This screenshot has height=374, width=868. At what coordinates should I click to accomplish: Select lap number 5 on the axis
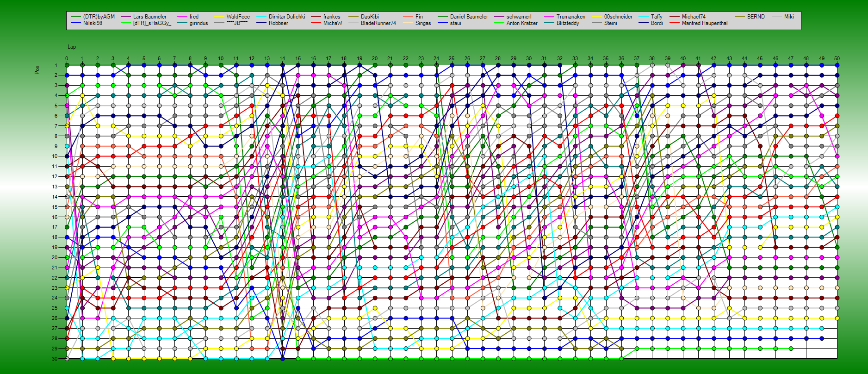[x=144, y=59]
